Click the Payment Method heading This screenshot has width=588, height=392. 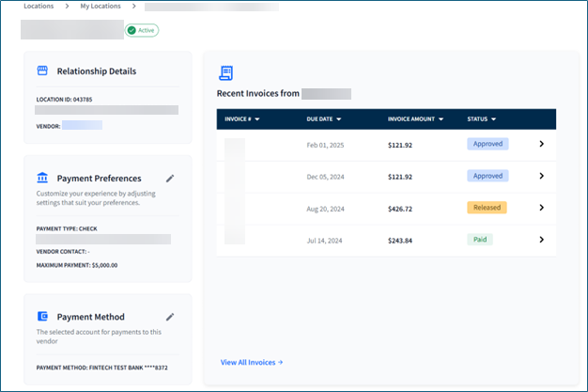(x=90, y=317)
